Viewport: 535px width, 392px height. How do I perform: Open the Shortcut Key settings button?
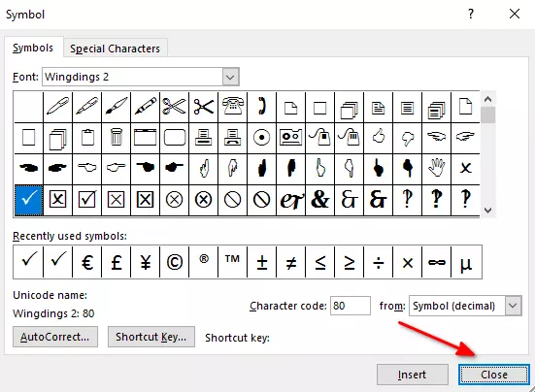pyautogui.click(x=151, y=337)
